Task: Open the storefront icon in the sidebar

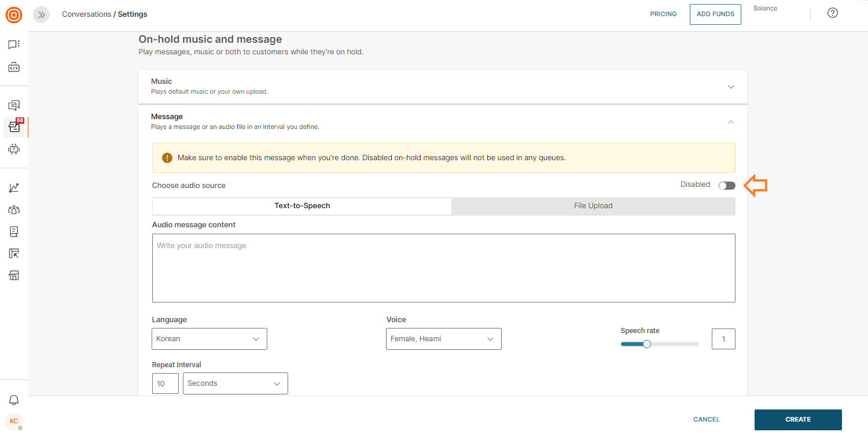Action: 14,275
